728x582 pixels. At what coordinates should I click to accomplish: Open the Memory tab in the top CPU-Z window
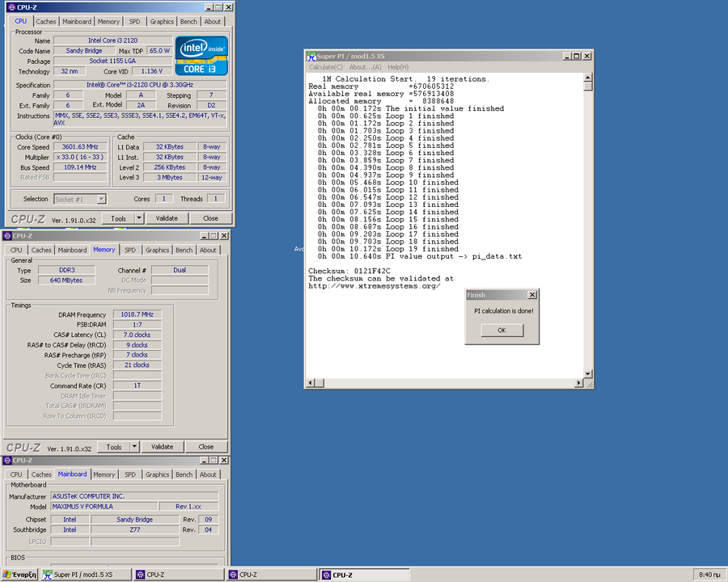click(108, 21)
